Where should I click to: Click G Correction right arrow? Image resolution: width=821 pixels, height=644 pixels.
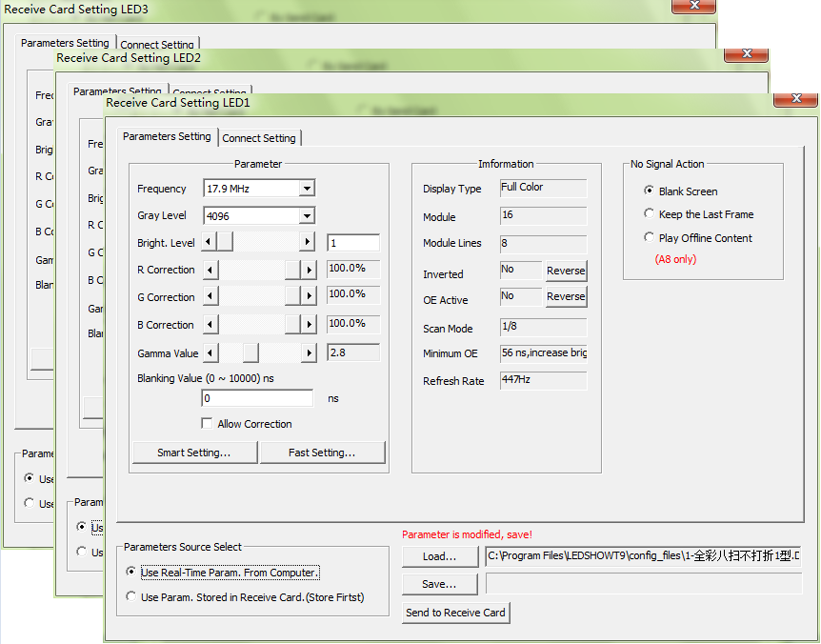coord(309,296)
